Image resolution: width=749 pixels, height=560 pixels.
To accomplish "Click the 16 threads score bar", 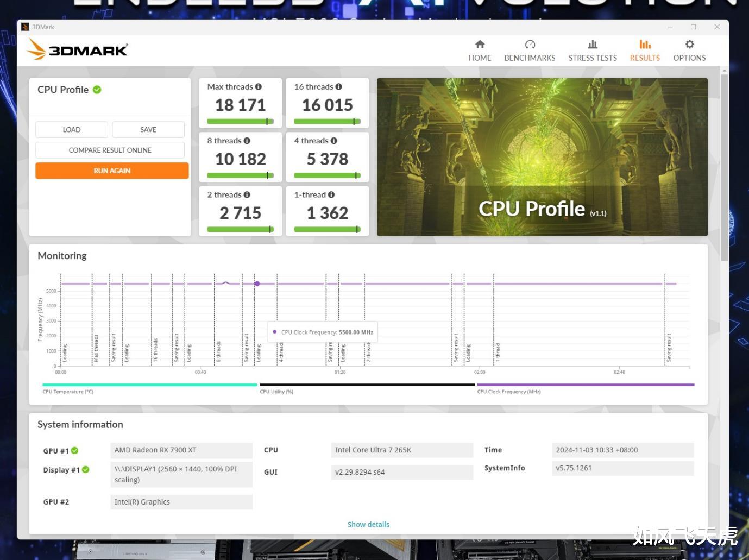I will click(x=328, y=122).
